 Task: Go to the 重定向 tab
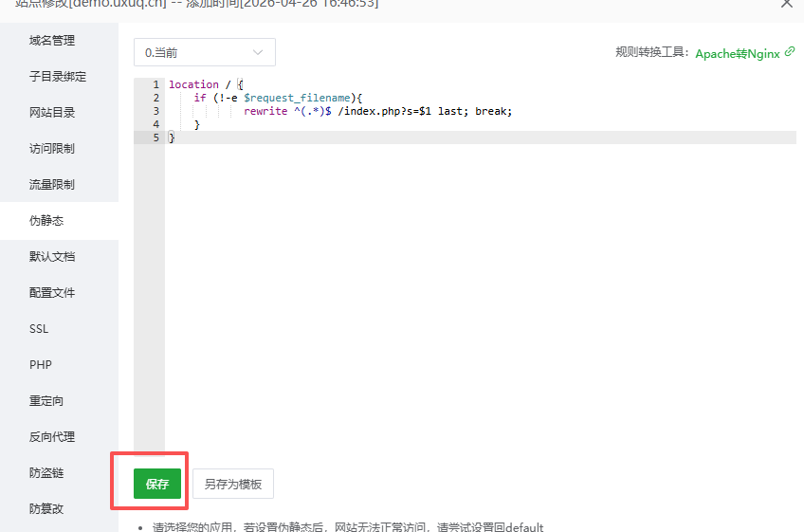(46, 401)
